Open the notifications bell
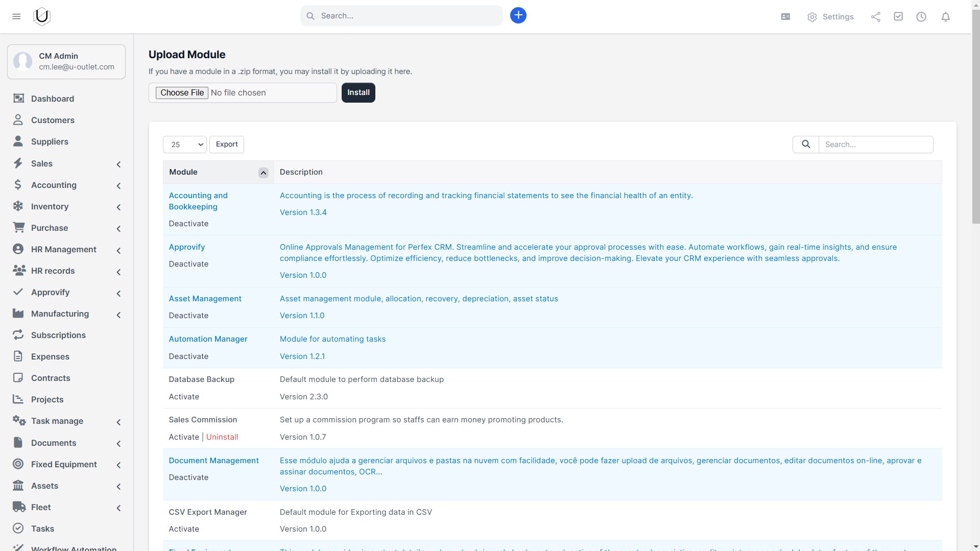The width and height of the screenshot is (980, 551). 945,17
